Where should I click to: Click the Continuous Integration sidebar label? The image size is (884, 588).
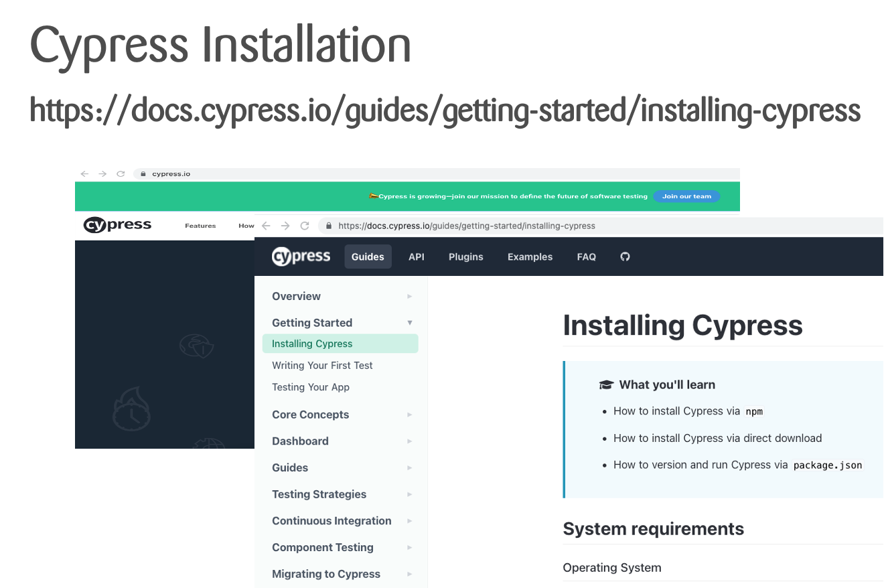(x=331, y=521)
